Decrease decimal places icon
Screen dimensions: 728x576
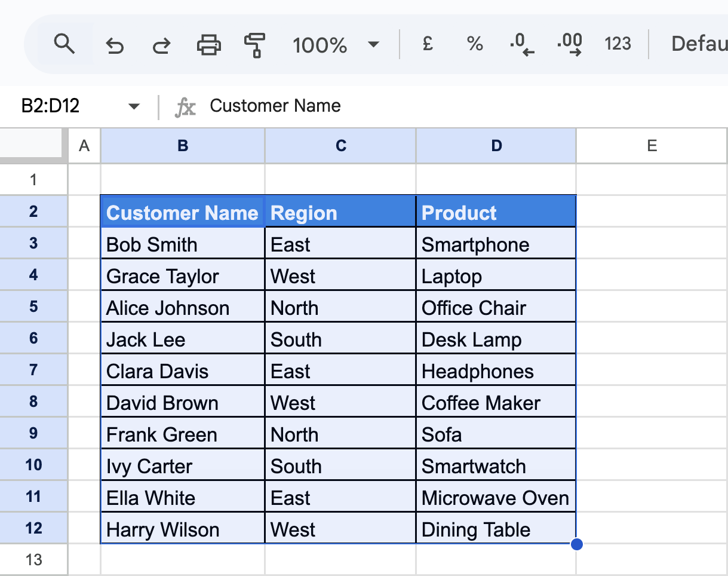(x=521, y=44)
